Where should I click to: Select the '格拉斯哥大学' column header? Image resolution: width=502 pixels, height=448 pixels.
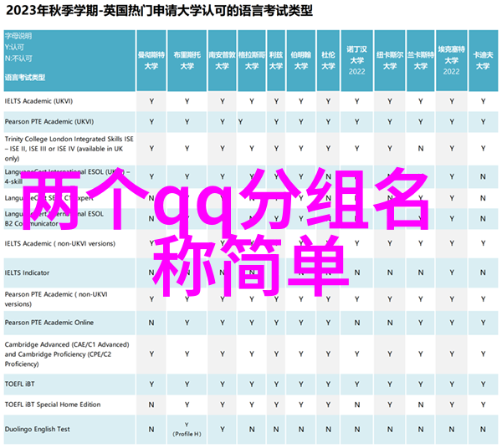[x=252, y=60]
